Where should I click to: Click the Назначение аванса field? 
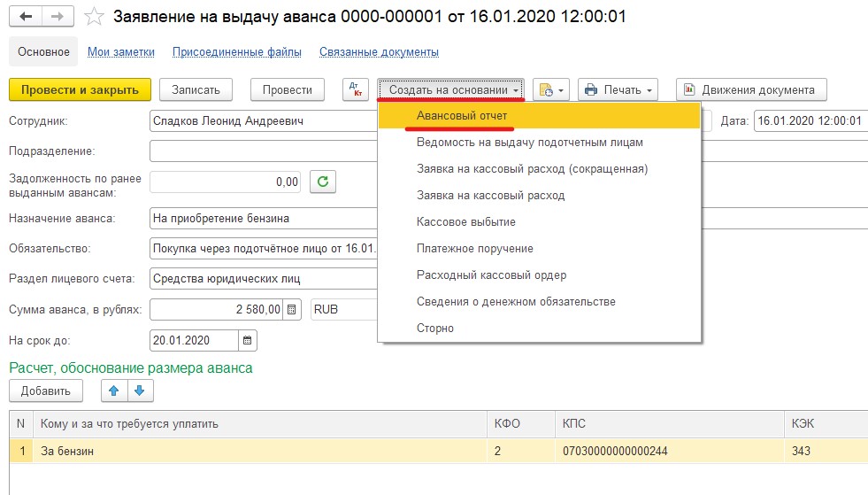pos(264,219)
